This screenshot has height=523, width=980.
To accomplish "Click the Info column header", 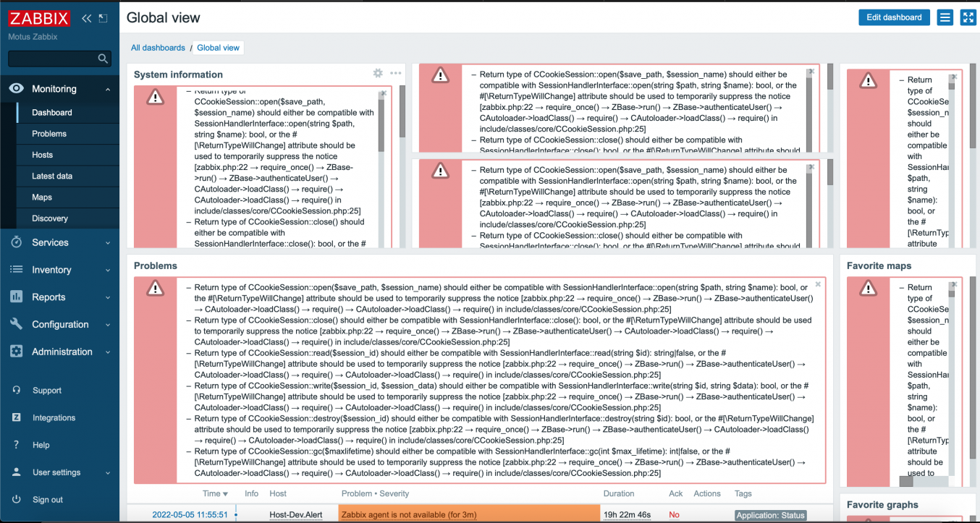I will (251, 493).
